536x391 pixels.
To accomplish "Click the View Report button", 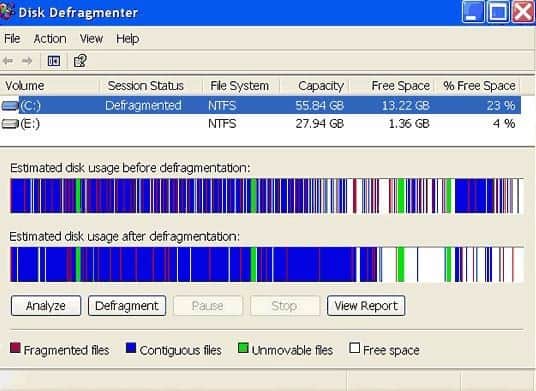I will (366, 306).
